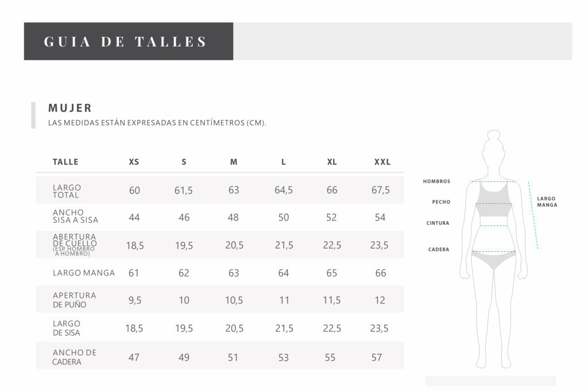Image resolution: width=588 pixels, height=392 pixels.
Task: Select the ANCHO DE CADERA row label
Action: 74,357
